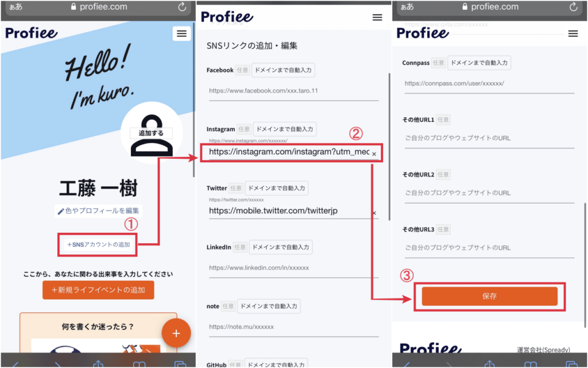Click ＋SNSアカウントの追加 link
This screenshot has width=588, height=368.
(x=98, y=244)
